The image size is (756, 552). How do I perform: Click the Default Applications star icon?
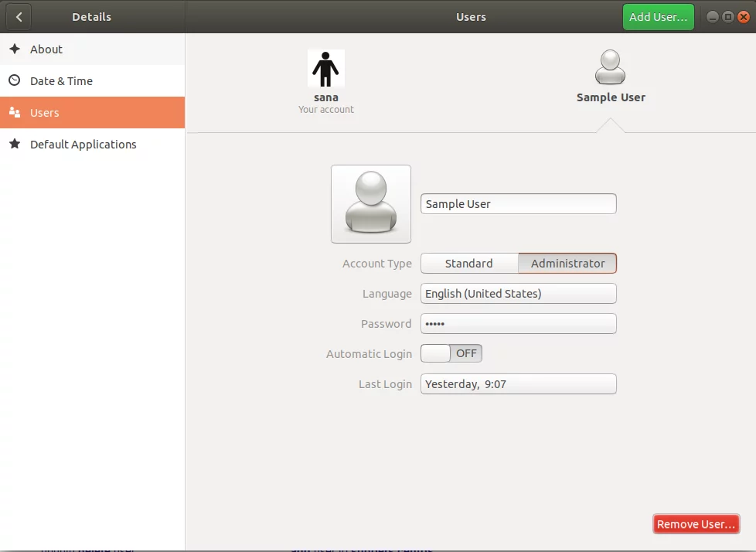(15, 144)
